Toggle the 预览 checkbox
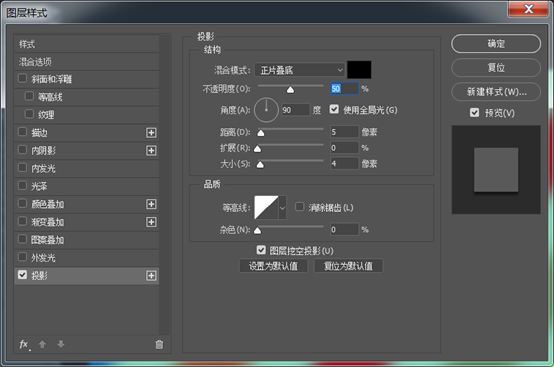The height and width of the screenshot is (367, 554). (475, 113)
